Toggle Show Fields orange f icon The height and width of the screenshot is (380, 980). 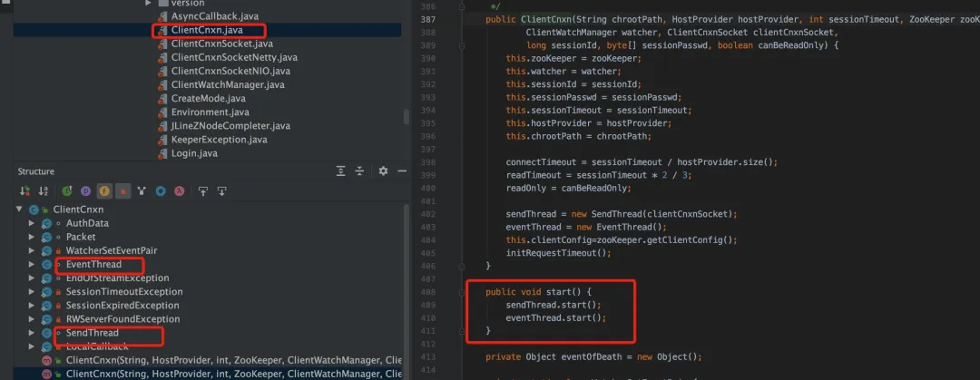coord(104,191)
